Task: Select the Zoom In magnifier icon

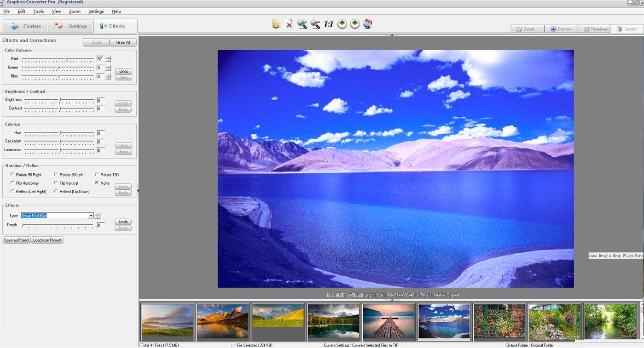Action: click(302, 23)
